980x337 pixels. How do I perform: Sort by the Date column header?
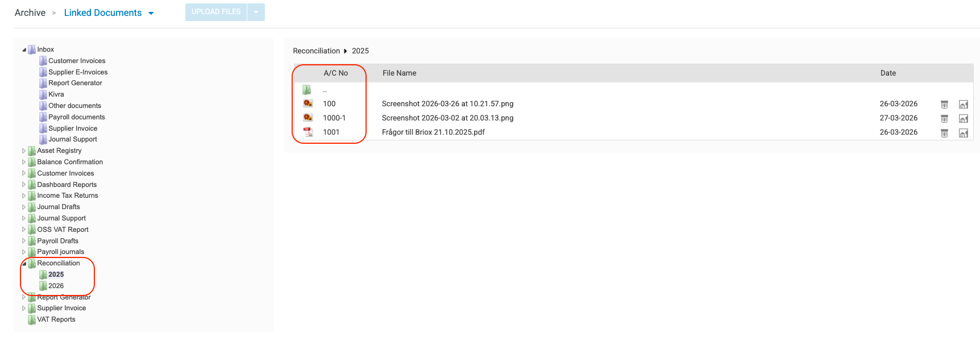pos(888,73)
